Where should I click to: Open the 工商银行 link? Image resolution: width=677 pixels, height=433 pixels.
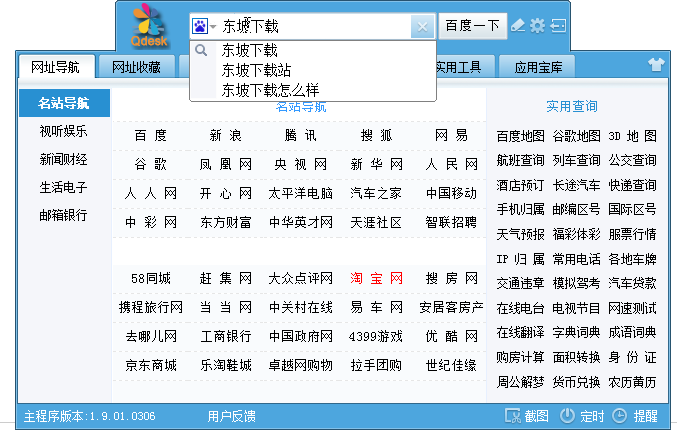pos(225,336)
